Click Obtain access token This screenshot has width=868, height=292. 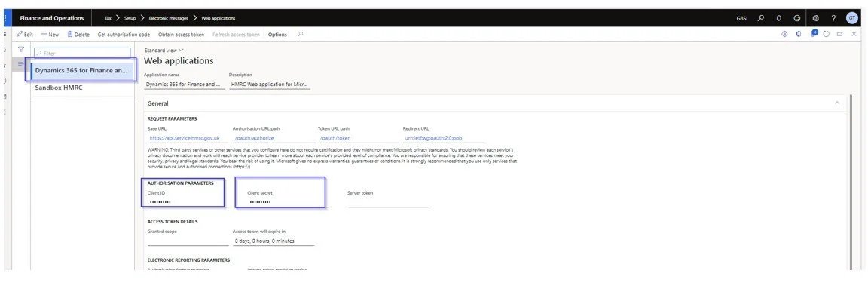(181, 35)
